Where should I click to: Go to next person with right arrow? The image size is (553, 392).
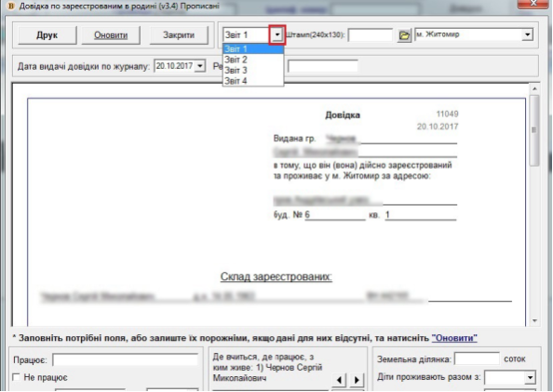click(357, 380)
